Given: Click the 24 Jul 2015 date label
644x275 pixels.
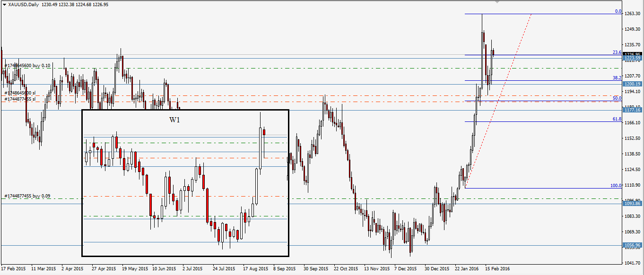Looking at the screenshot, I should coord(224,269).
